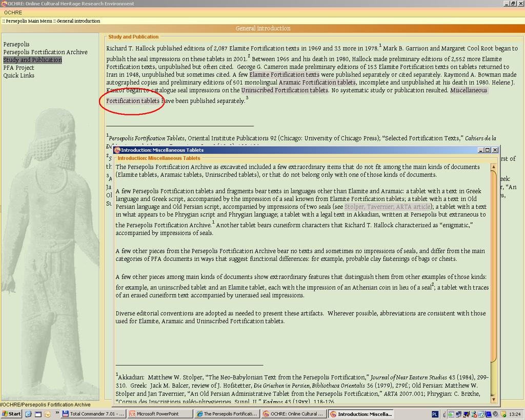The height and width of the screenshot is (420, 525).
Task: Click the blue monitor tray icon
Action: 488,414
